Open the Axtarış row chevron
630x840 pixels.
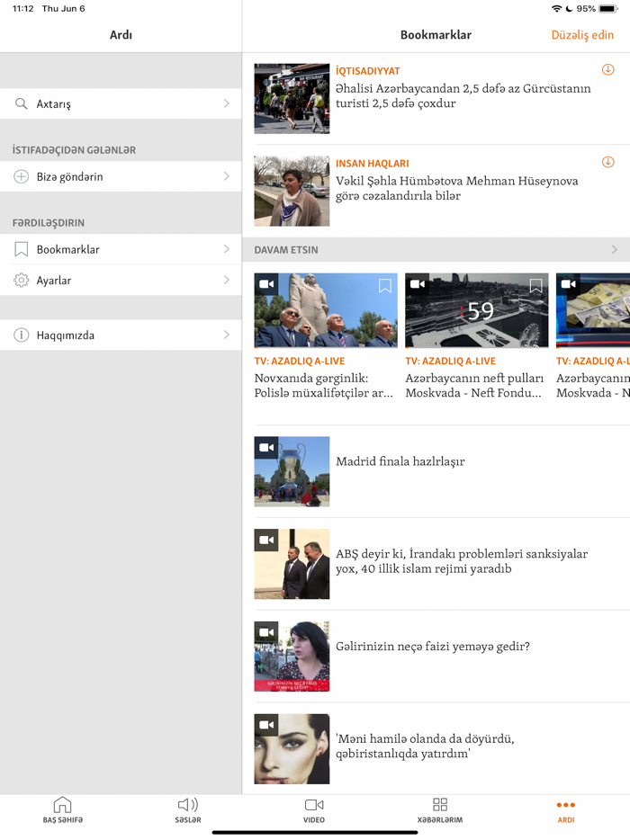click(x=226, y=103)
